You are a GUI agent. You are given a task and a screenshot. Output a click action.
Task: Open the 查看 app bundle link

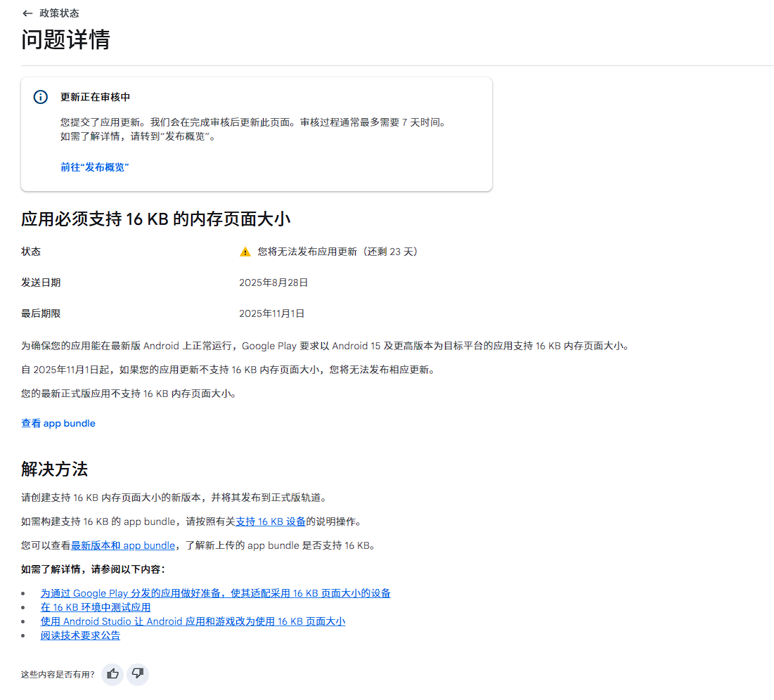click(58, 424)
